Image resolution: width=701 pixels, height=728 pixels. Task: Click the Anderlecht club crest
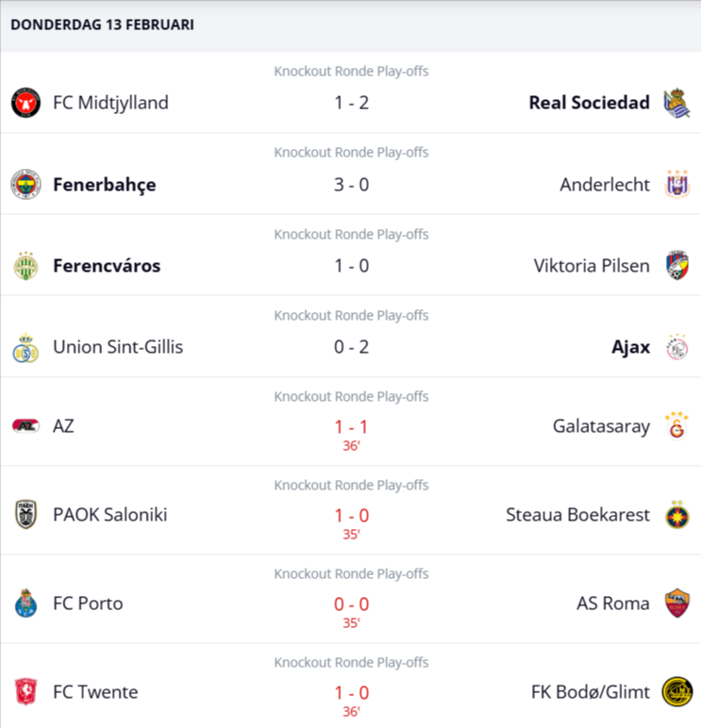coord(676,185)
